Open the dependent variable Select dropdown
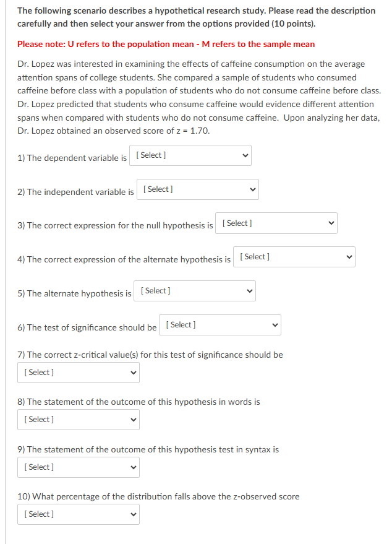 coord(190,155)
